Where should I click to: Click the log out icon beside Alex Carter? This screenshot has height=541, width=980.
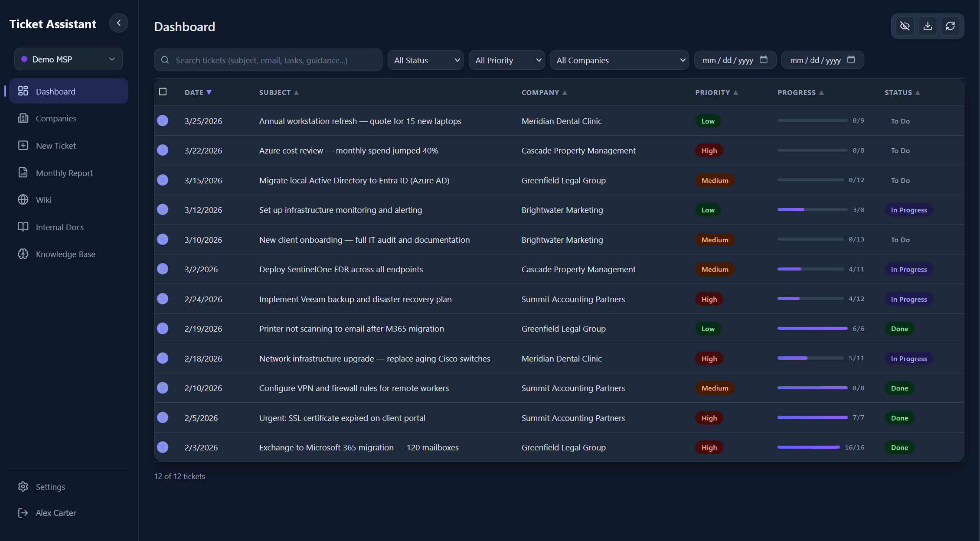pos(23,513)
